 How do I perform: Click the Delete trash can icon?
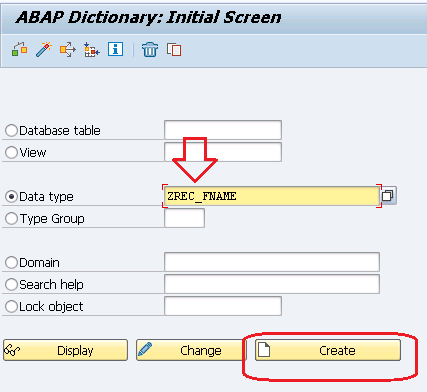pyautogui.click(x=150, y=50)
